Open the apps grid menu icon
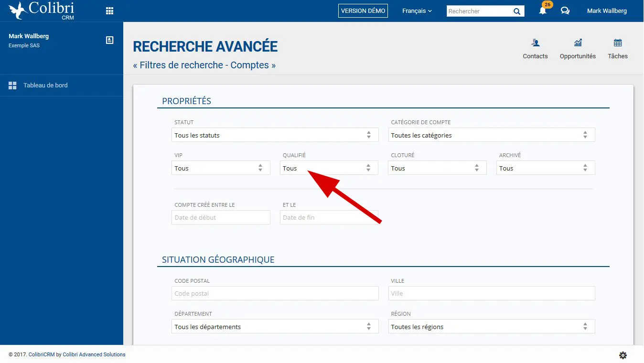The image size is (644, 363). [109, 11]
